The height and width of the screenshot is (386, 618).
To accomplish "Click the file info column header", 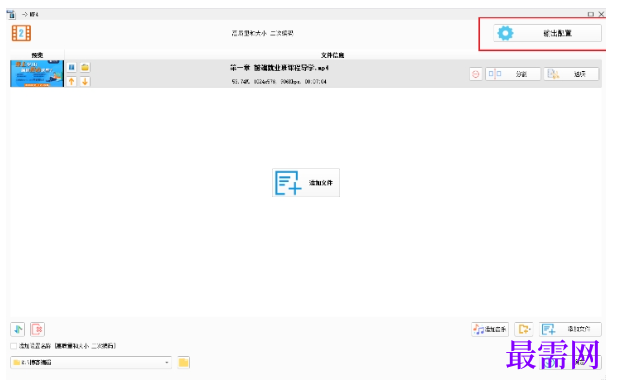I will [x=333, y=55].
